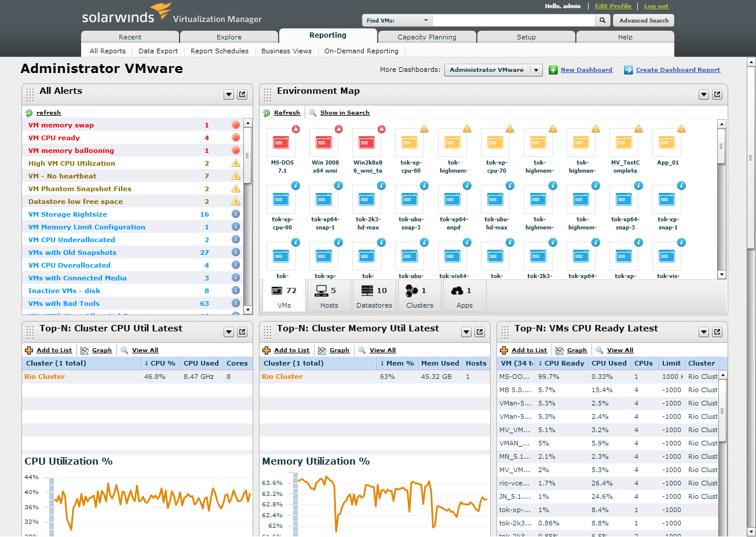Select the tok-xp-cpu-90 VM icon
The height and width of the screenshot is (537, 756).
click(x=281, y=199)
